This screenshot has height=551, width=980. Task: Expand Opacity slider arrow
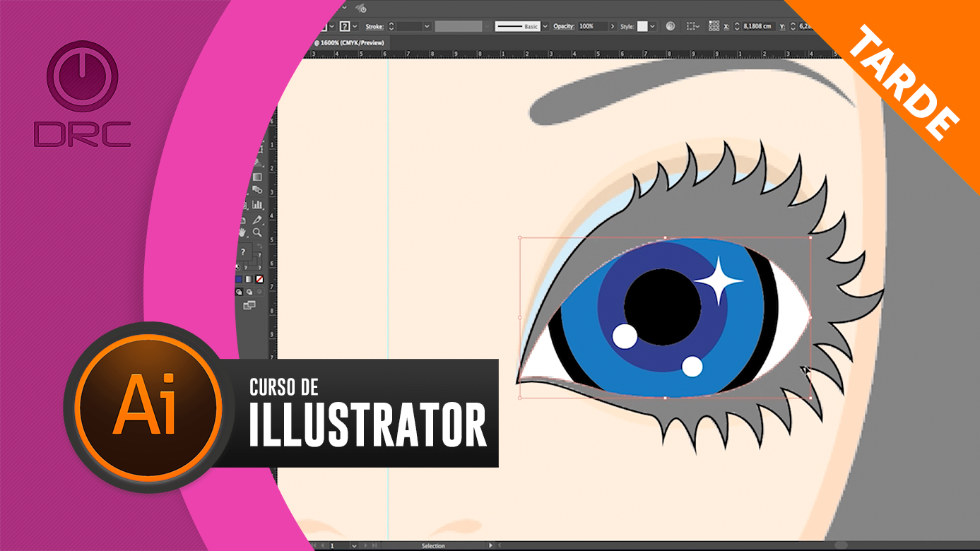click(613, 26)
